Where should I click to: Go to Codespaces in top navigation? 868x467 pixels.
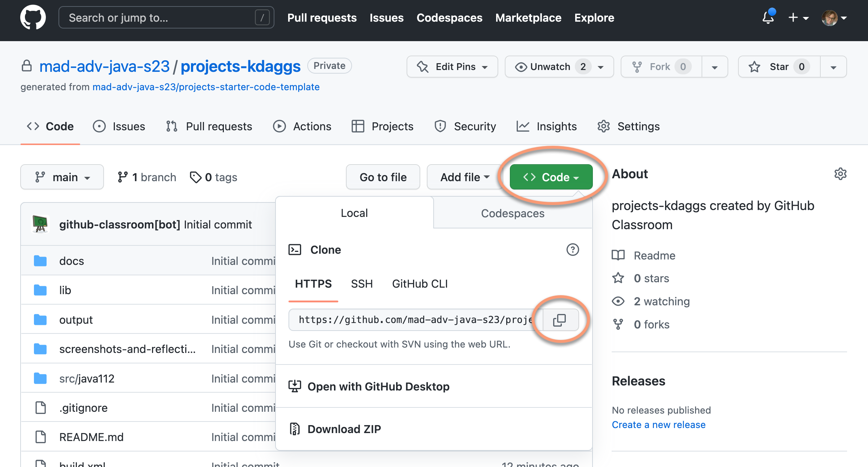tap(449, 18)
